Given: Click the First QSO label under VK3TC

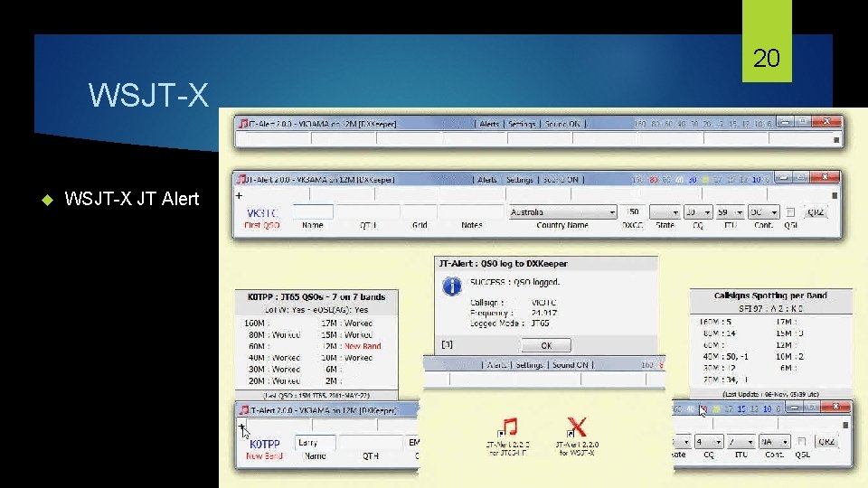Looking at the screenshot, I should (x=262, y=225).
